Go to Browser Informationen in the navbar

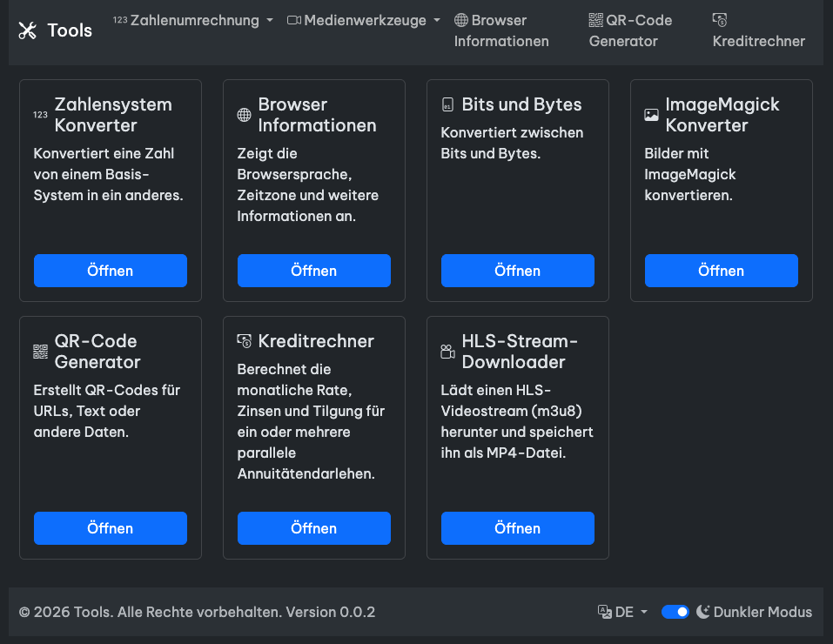click(501, 30)
